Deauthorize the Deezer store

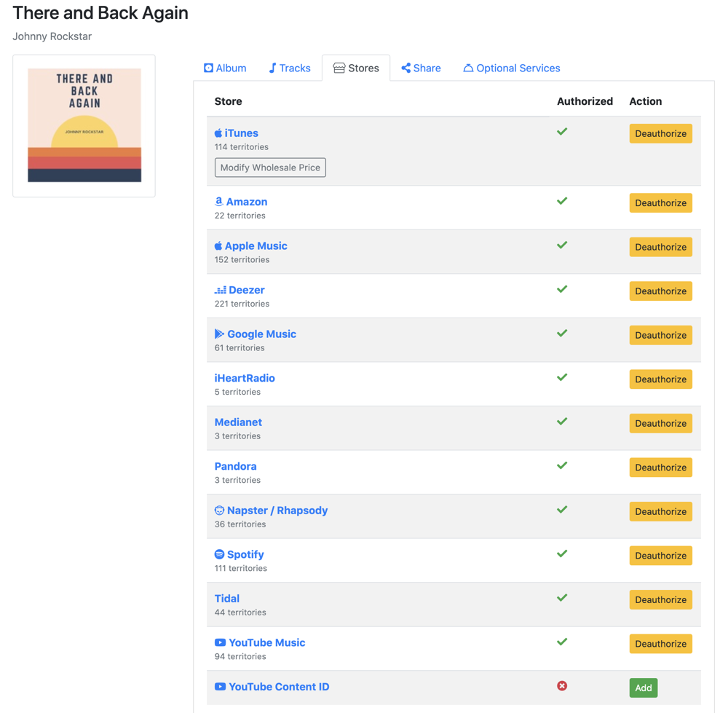[661, 291]
